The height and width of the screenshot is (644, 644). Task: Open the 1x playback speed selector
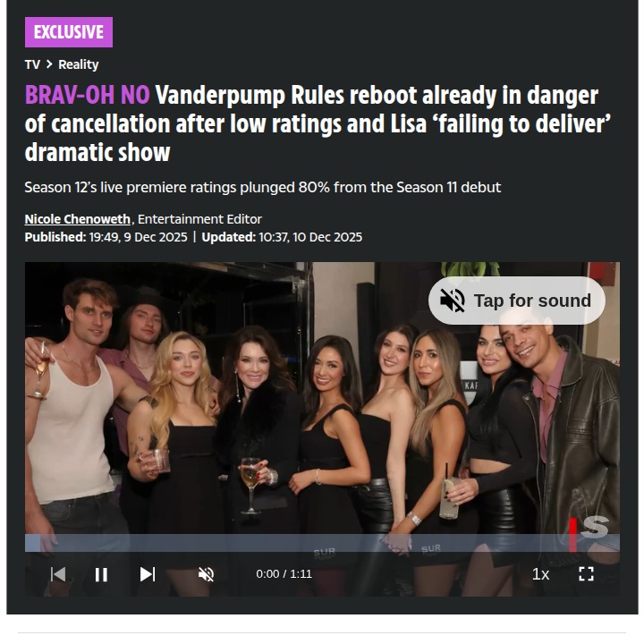[540, 574]
